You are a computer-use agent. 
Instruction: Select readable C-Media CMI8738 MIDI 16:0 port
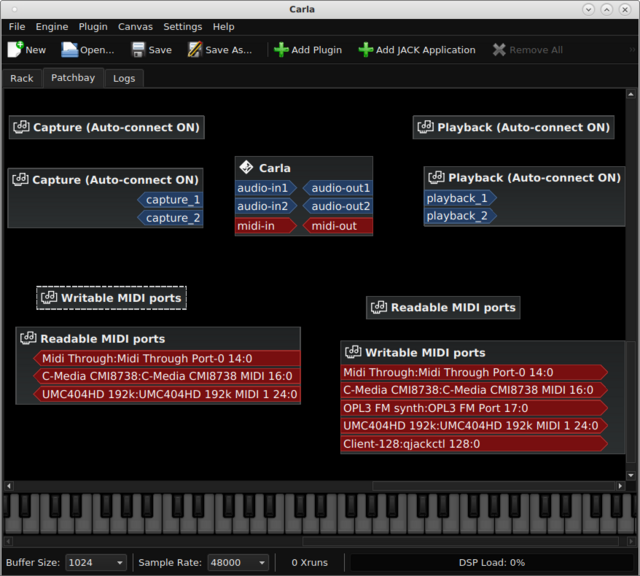coord(167,376)
